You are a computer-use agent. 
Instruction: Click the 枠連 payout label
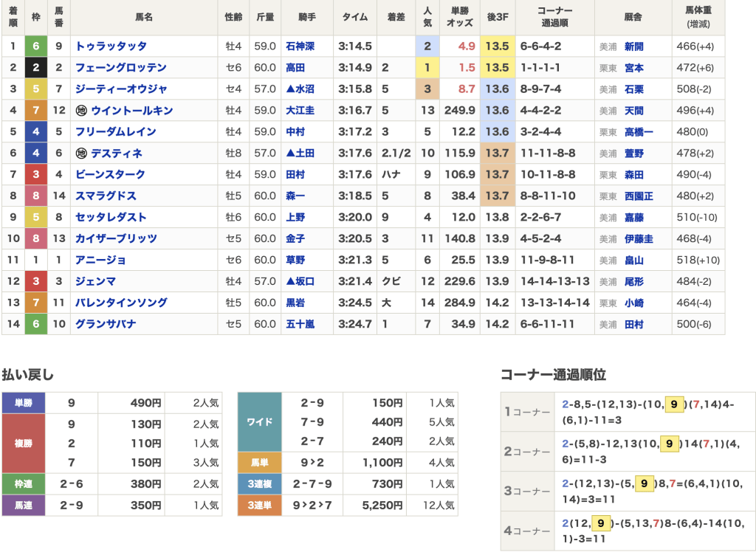coord(24,483)
